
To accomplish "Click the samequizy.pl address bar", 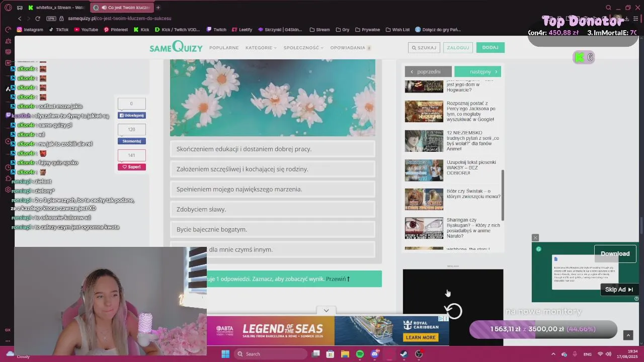I will (119, 19).
